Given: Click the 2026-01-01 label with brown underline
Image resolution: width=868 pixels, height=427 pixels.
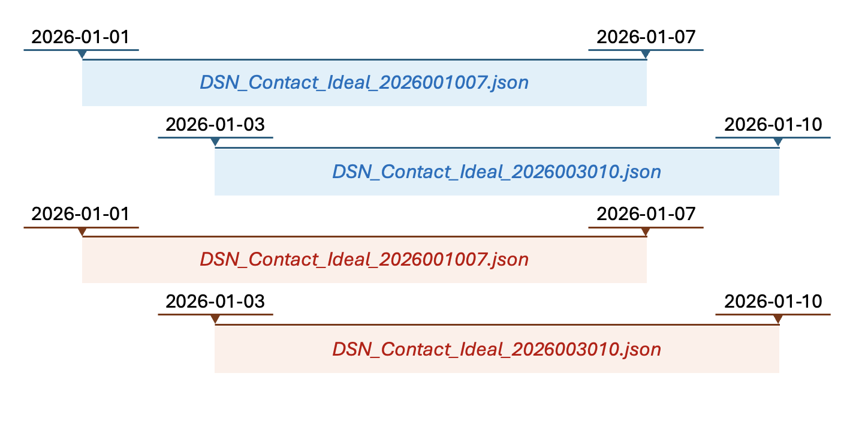Looking at the screenshot, I should 80,214.
